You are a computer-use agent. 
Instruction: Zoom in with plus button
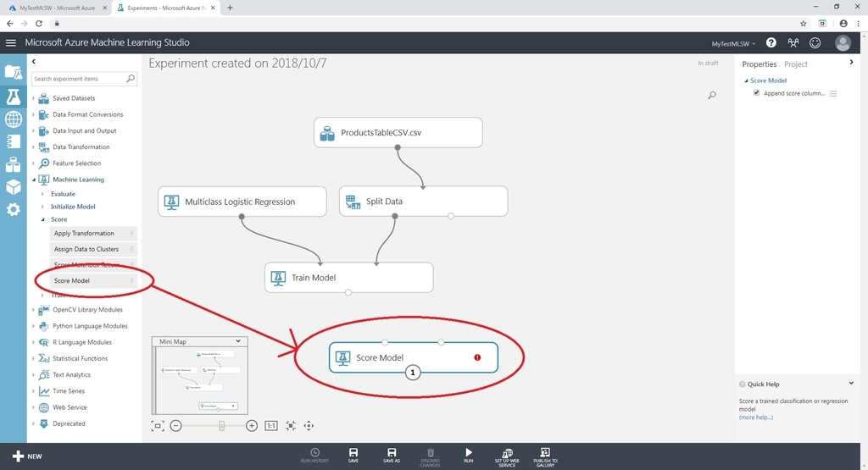pos(251,425)
